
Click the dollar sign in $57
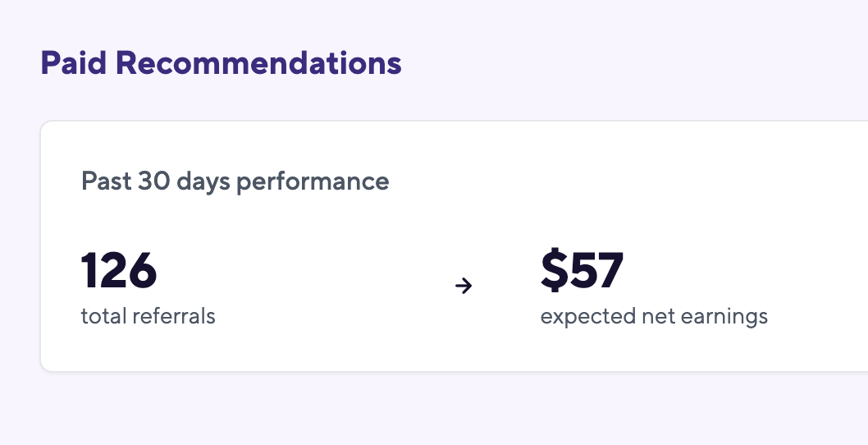(x=555, y=270)
